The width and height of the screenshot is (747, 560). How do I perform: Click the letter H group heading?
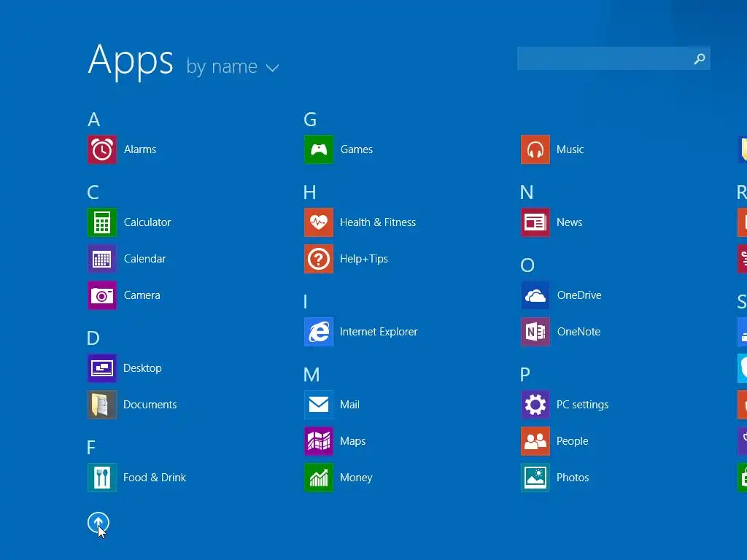tap(309, 192)
